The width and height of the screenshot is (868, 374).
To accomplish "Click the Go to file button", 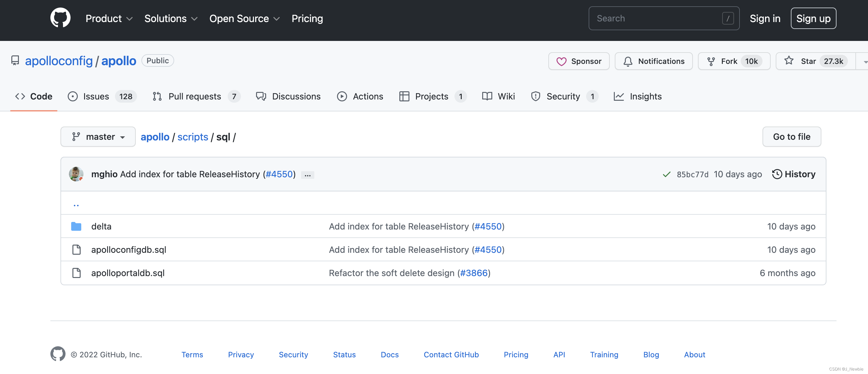I will coord(791,136).
